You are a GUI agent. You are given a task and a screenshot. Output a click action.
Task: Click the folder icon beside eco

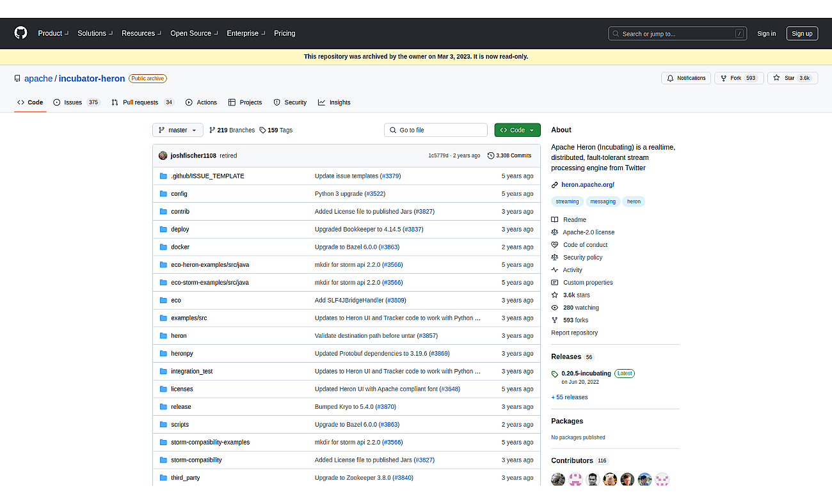point(163,300)
